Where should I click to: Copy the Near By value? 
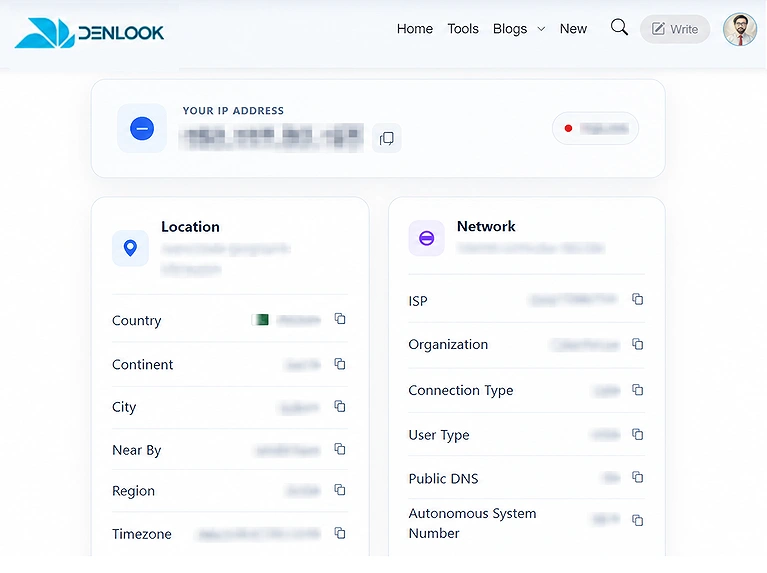pos(340,449)
